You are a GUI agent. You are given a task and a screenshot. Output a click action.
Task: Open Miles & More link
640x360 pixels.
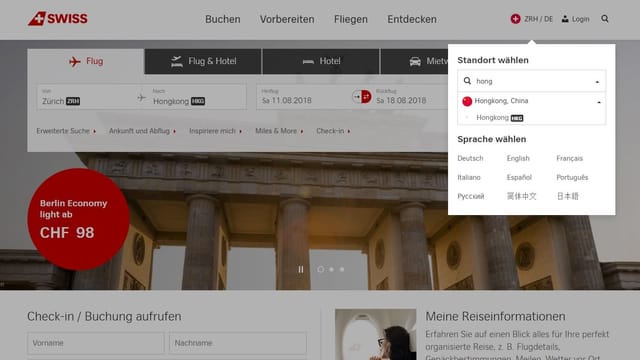(279, 131)
